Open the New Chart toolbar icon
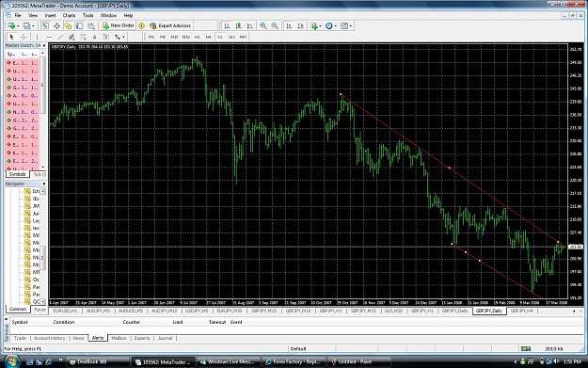 pos(11,26)
